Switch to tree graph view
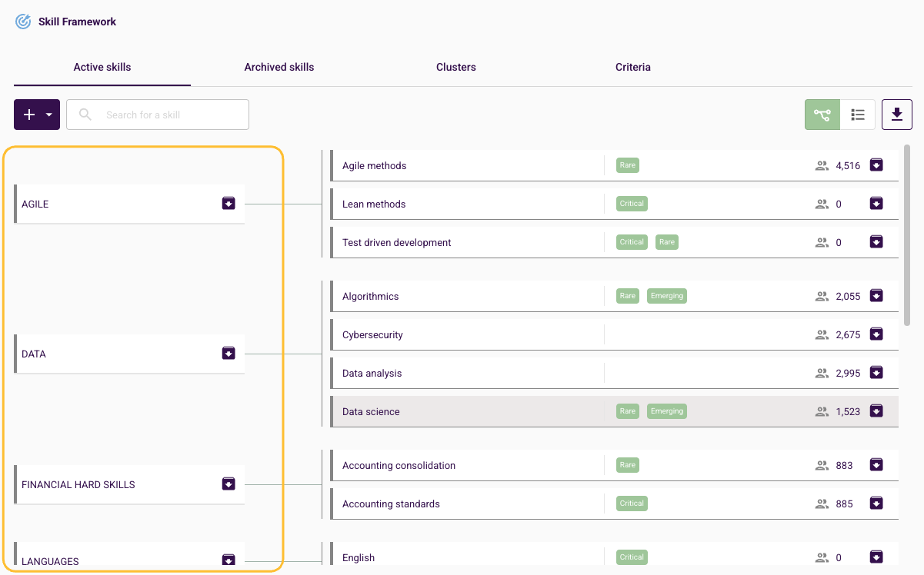This screenshot has width=924, height=575. pyautogui.click(x=822, y=115)
